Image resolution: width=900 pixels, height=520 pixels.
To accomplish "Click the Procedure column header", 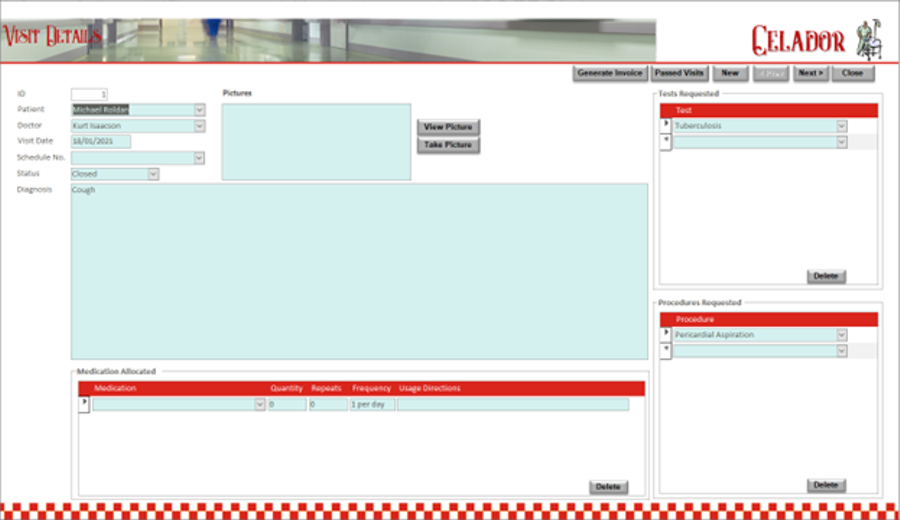I will [695, 319].
